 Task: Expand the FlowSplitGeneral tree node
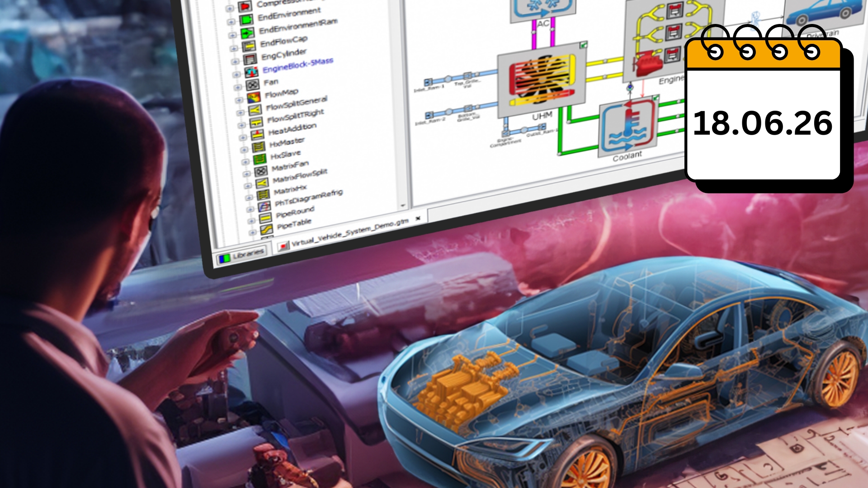point(241,113)
